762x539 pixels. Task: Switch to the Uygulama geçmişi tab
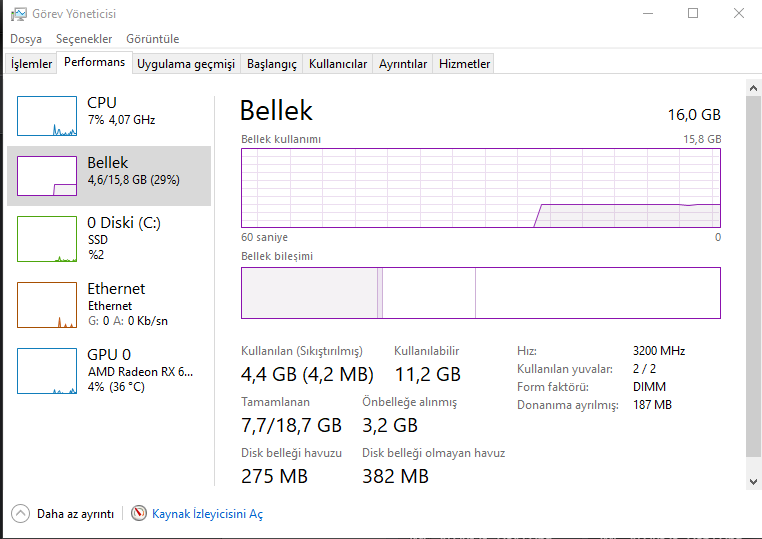[x=186, y=64]
